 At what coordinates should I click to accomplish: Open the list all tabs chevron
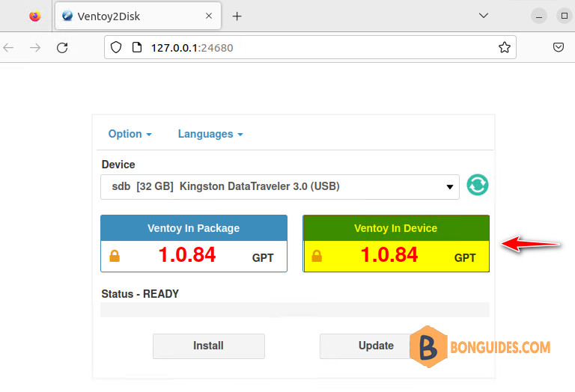pyautogui.click(x=484, y=16)
